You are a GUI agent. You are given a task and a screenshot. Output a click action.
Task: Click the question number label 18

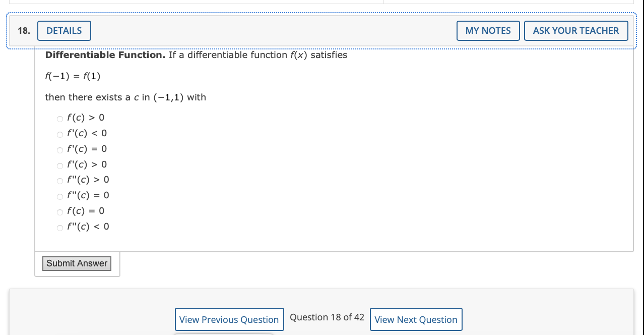click(23, 30)
